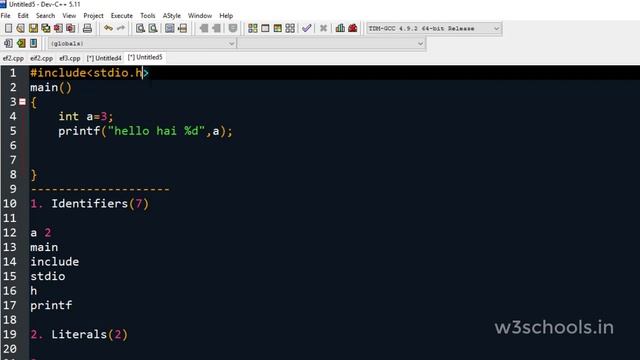Click the Stop Execution X icon
The image size is (640, 360).
click(323, 28)
